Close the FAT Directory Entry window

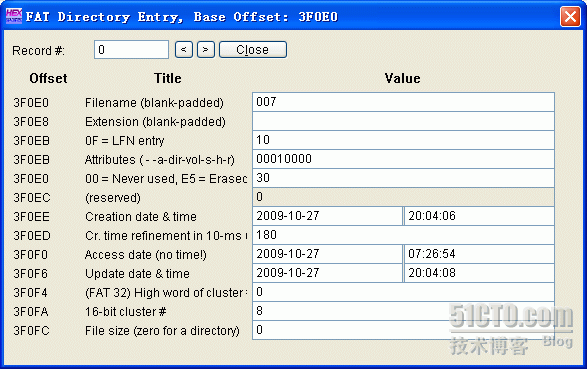[x=570, y=17]
